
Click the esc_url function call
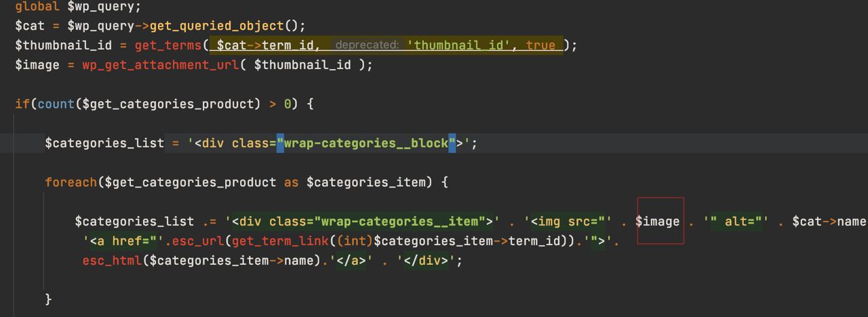pyautogui.click(x=198, y=240)
